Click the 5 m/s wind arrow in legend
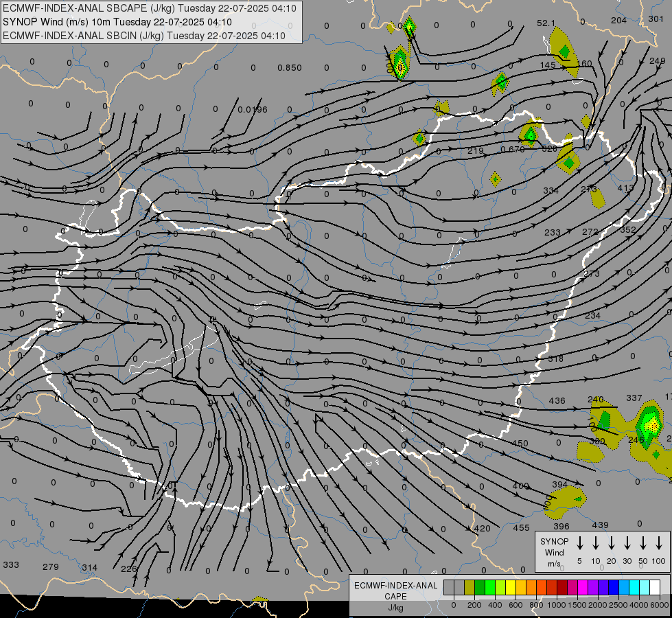 pyautogui.click(x=580, y=543)
